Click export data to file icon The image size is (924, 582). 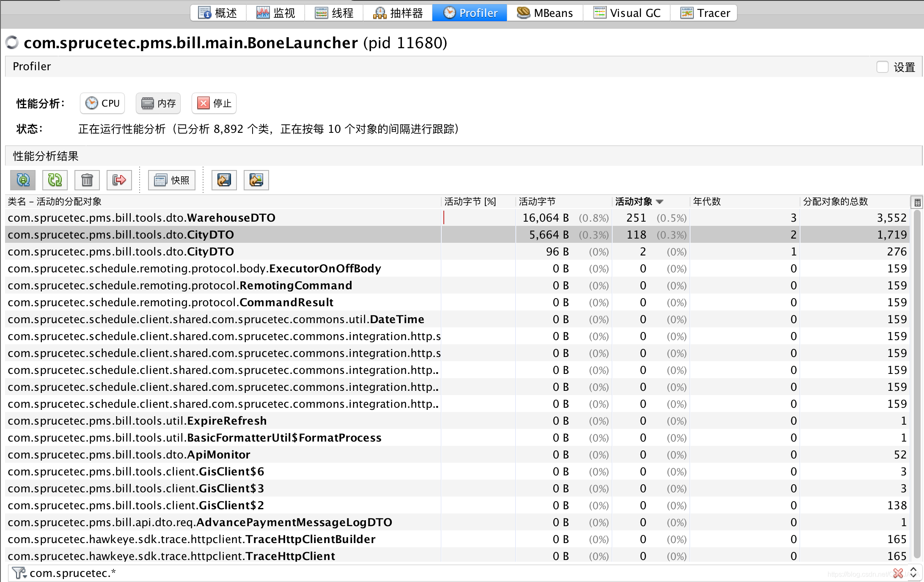point(224,180)
